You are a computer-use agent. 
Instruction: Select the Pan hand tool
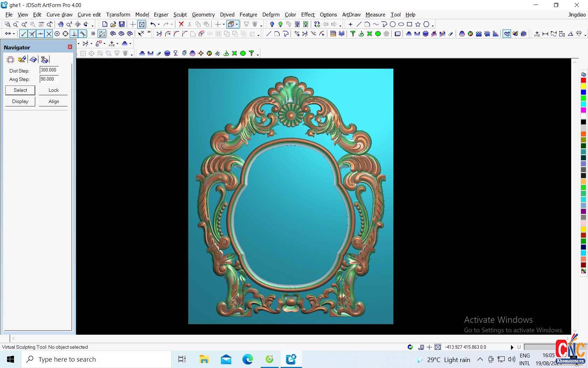point(61,24)
